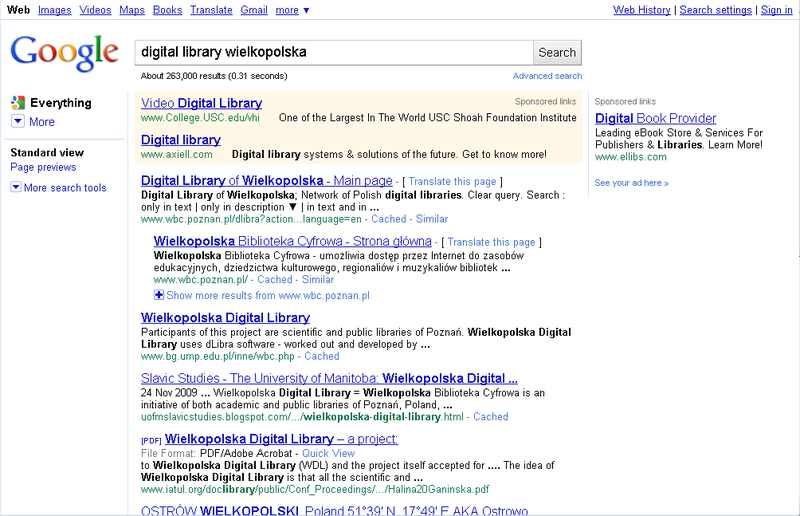Open Video Digital Library sponsored link
800x516 pixels.
click(x=201, y=103)
